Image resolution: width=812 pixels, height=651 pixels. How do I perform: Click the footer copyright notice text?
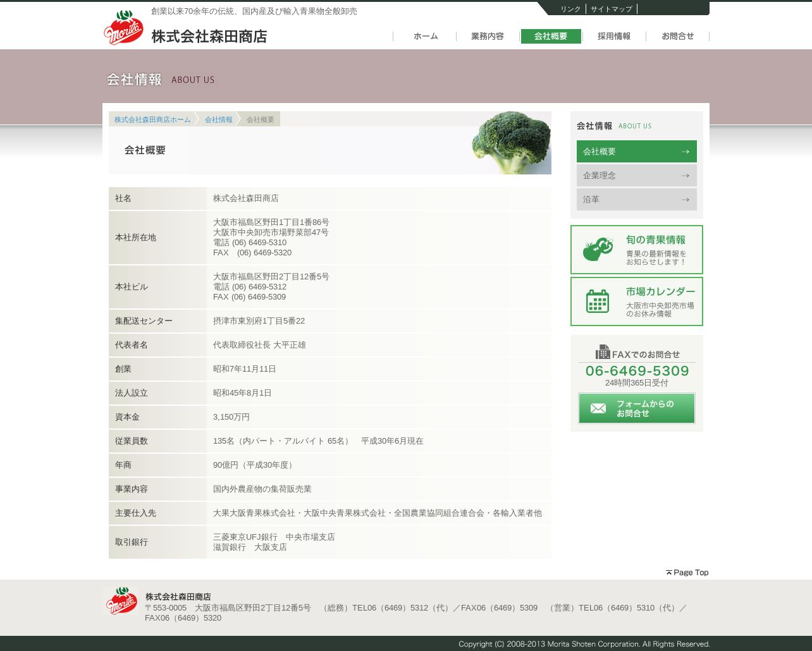pos(584,644)
